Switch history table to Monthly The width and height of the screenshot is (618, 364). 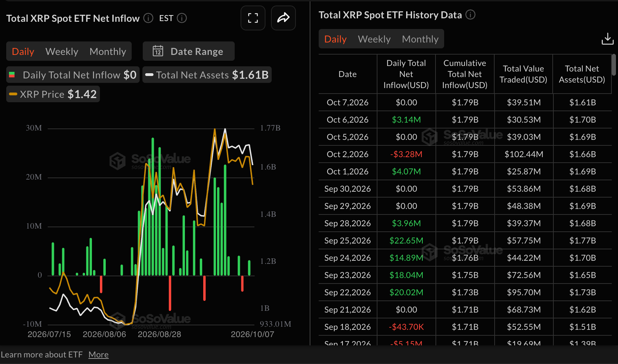click(x=420, y=39)
